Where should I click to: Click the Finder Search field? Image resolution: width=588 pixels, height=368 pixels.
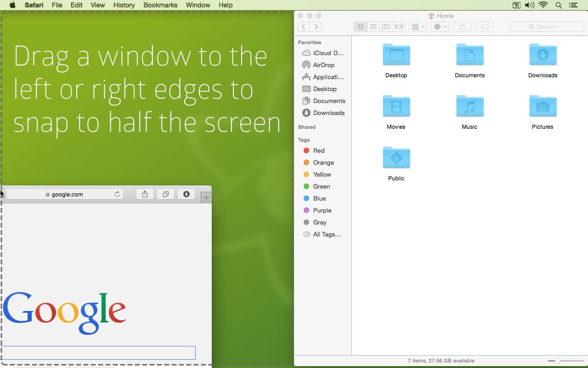coord(547,27)
